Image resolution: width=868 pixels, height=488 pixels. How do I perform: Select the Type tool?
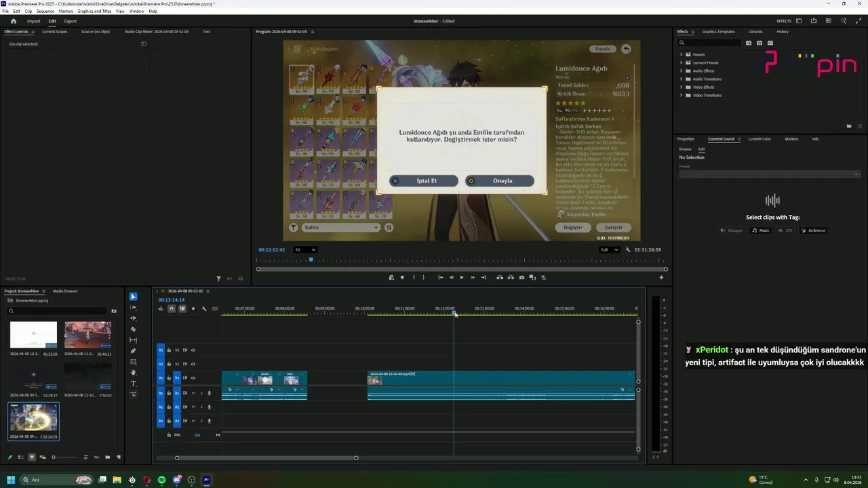(x=133, y=384)
